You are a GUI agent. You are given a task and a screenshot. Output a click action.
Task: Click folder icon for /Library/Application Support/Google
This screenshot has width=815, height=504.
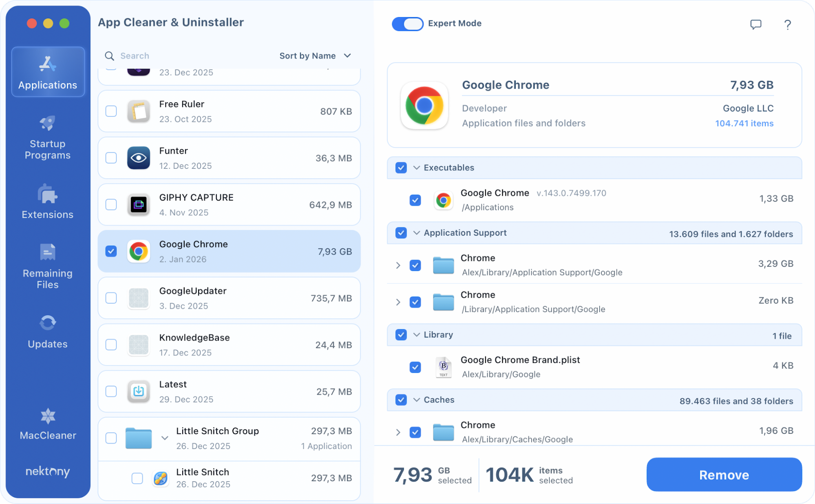[x=443, y=302]
